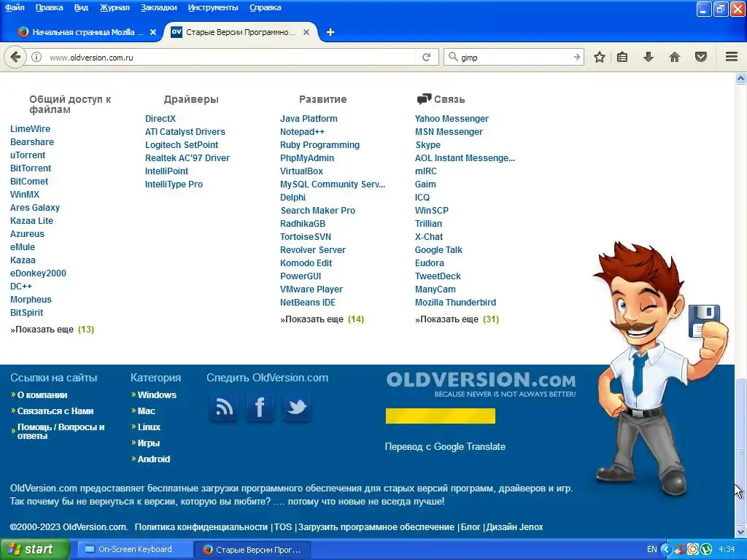This screenshot has height=560, width=747.
Task: Open LimeWire link
Action: coord(30,128)
